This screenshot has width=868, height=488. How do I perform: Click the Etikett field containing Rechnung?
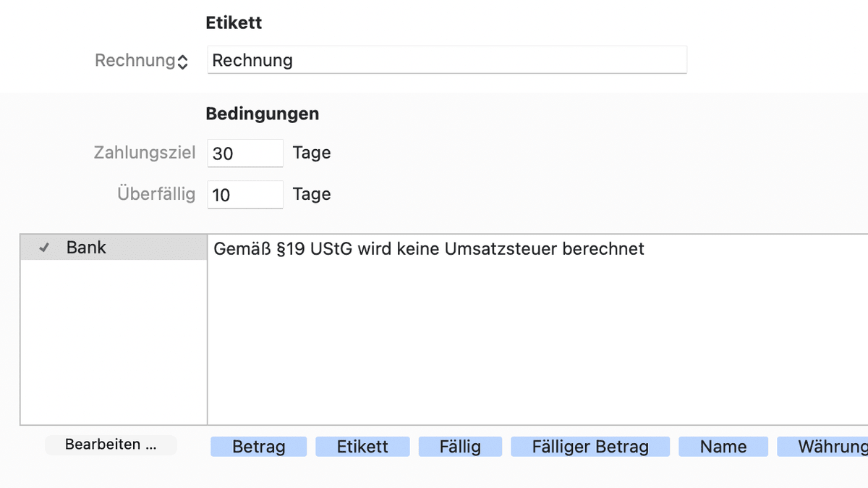pyautogui.click(x=446, y=60)
